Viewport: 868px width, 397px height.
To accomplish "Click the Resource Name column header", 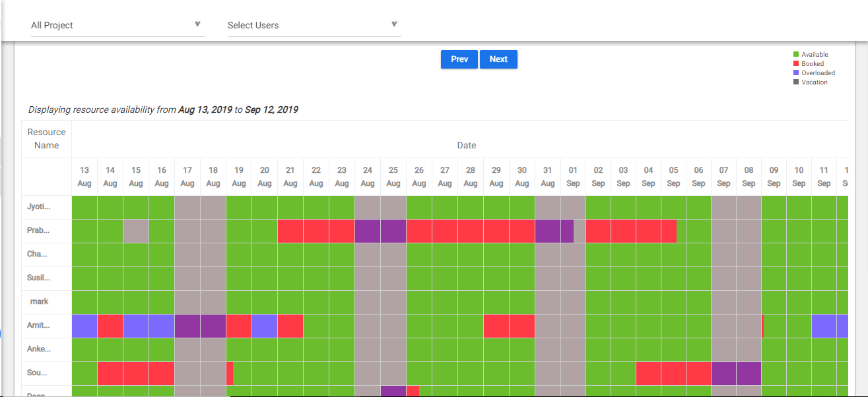I will (x=46, y=138).
